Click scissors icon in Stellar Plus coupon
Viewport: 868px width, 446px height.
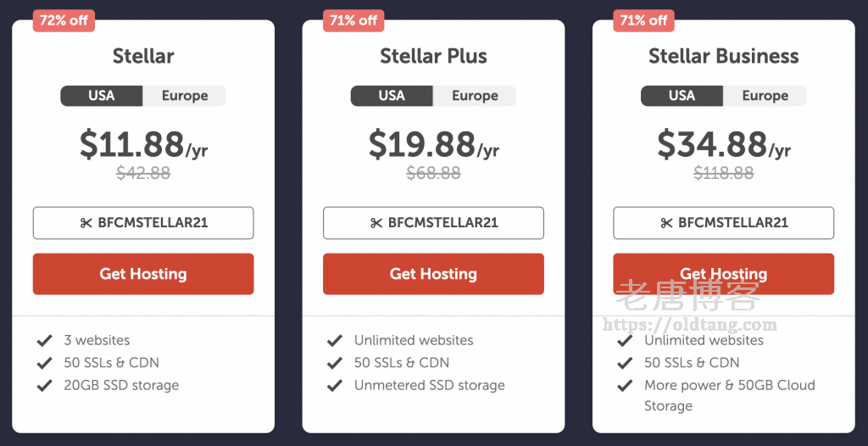click(376, 223)
